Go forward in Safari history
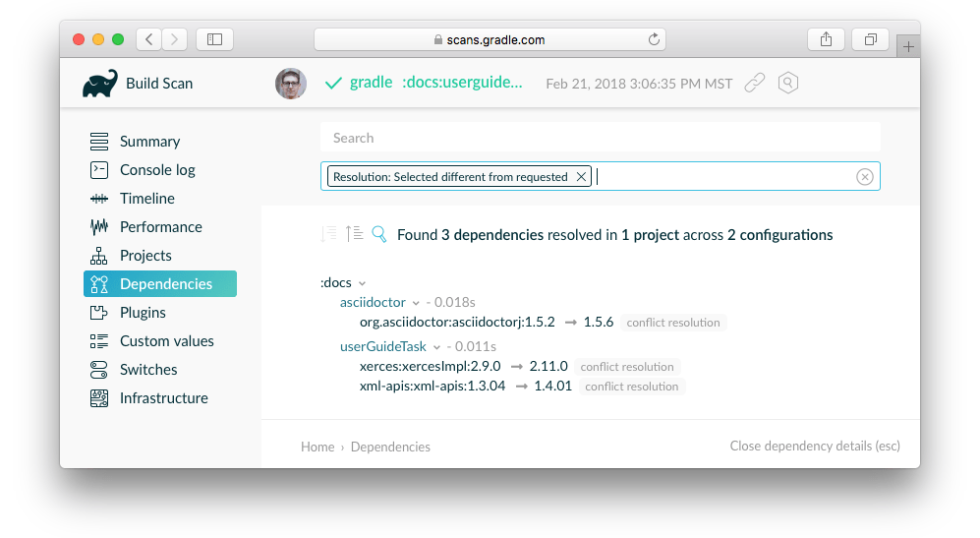Viewport: 980px width, 538px height. tap(174, 39)
